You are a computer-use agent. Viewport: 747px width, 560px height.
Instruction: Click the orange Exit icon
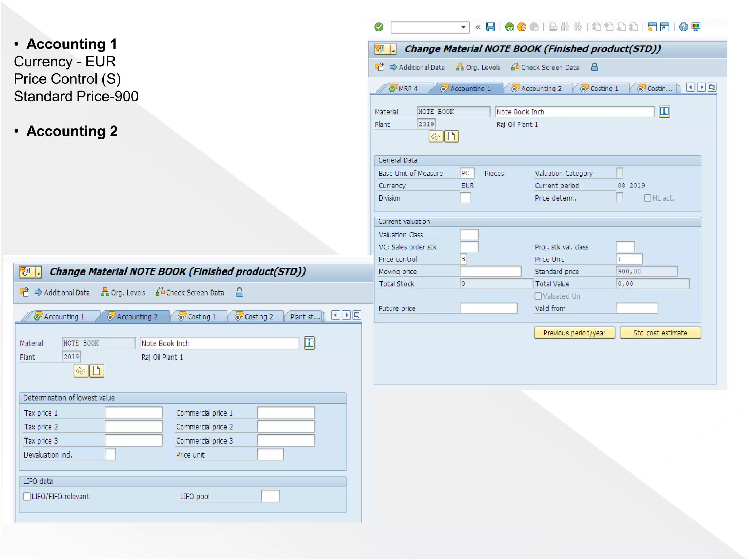click(x=522, y=27)
